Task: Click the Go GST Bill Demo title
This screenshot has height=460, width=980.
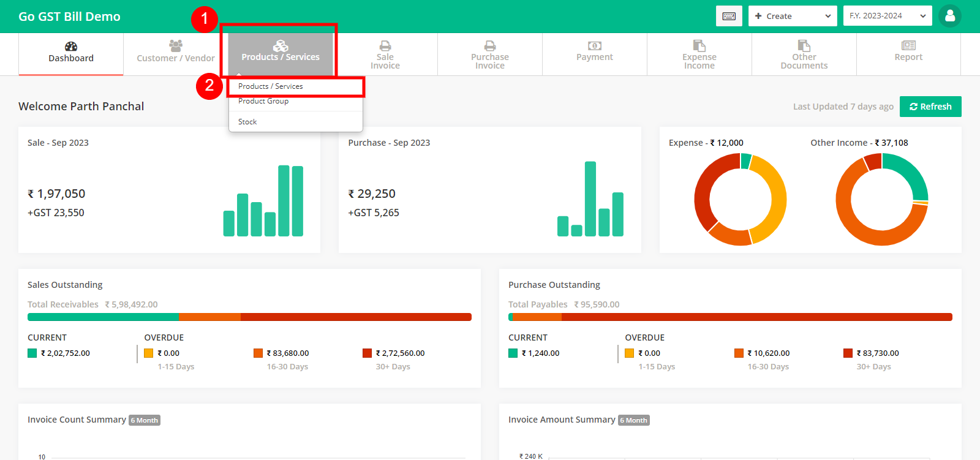Action: click(69, 17)
